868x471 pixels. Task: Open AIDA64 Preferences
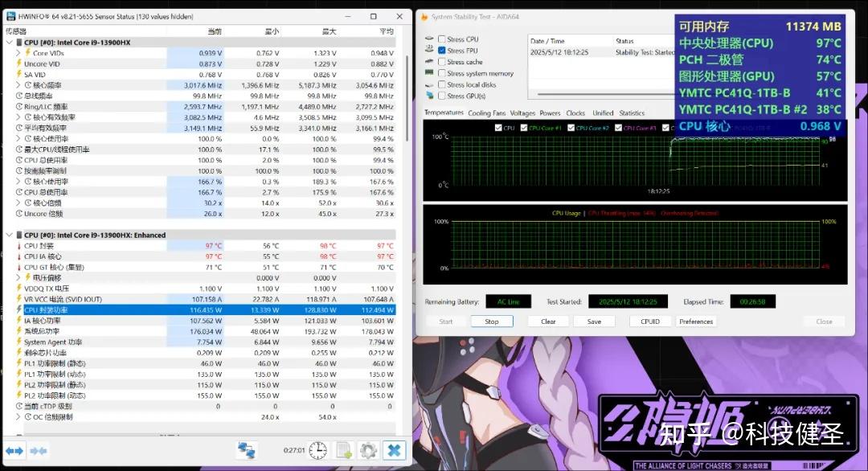point(695,321)
